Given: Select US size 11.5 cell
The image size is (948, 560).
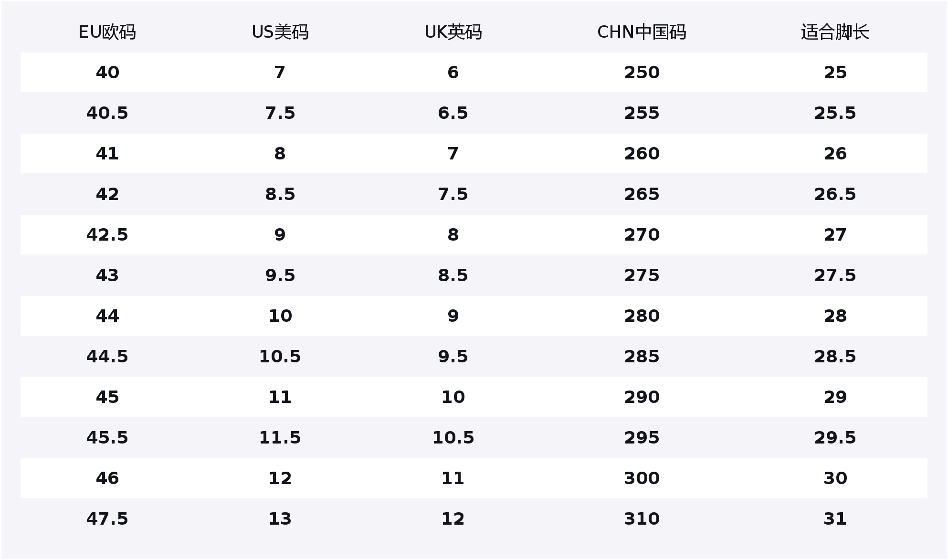Looking at the screenshot, I should [280, 438].
